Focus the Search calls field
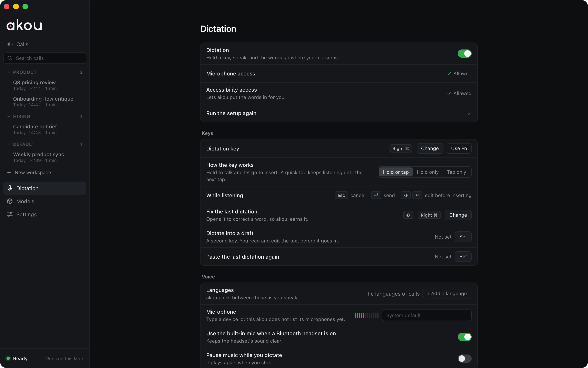588x368 pixels. coord(45,58)
